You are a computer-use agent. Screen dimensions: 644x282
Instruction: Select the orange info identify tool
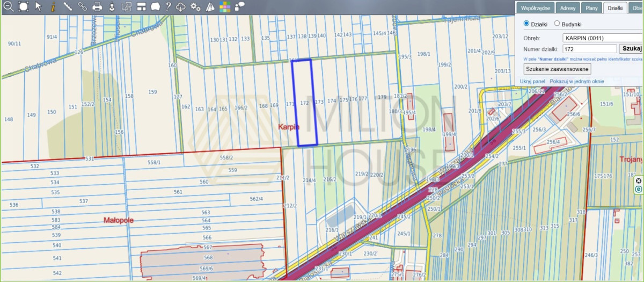[53, 6]
